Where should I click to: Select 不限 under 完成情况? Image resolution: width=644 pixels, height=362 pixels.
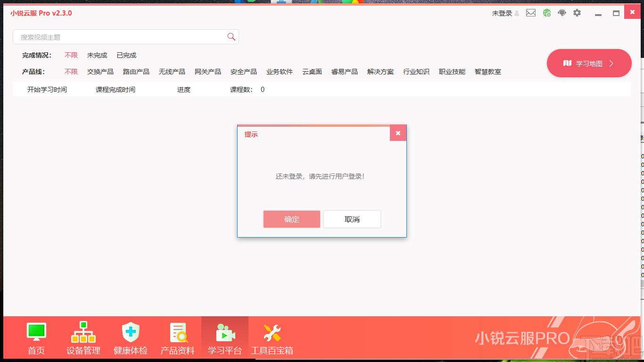click(71, 55)
